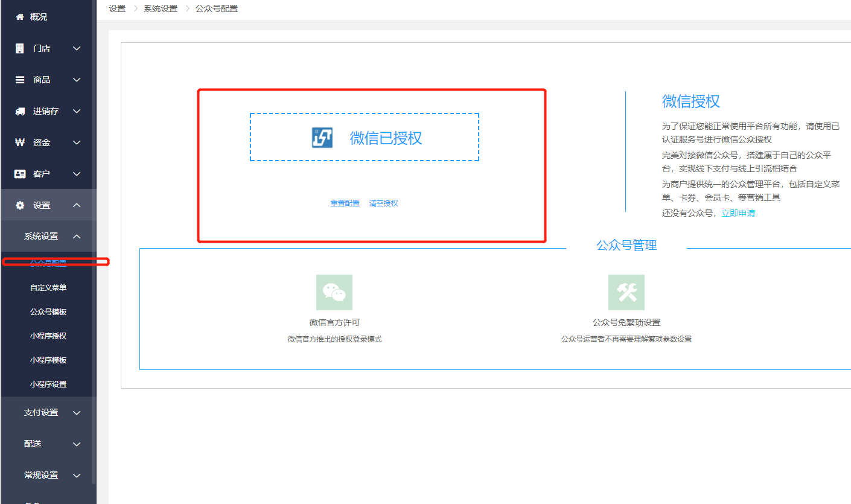The image size is (851, 504).
Task: Select the 公众号配置 sidebar item
Action: 48,263
